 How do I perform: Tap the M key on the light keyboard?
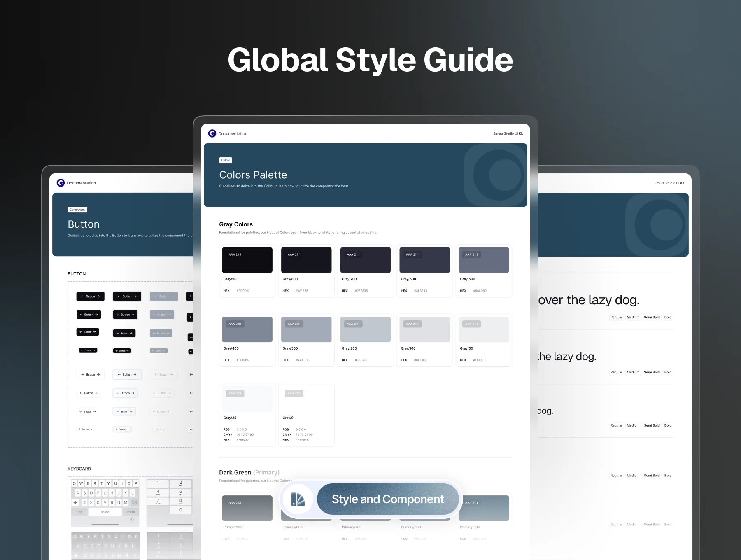(126, 502)
